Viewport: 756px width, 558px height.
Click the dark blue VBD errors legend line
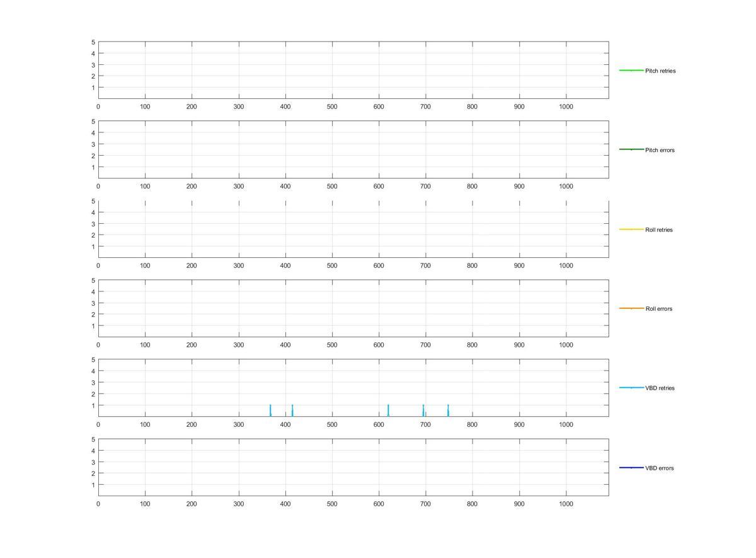pos(631,467)
